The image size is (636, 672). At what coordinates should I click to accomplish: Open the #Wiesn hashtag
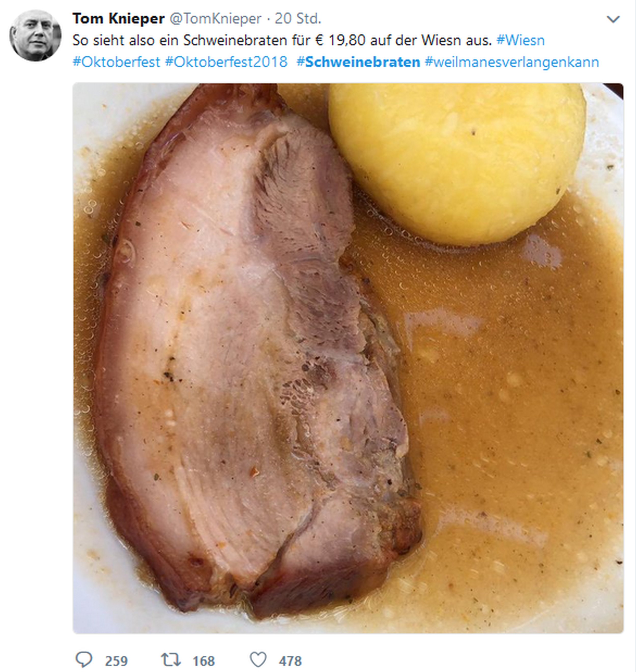[x=521, y=40]
